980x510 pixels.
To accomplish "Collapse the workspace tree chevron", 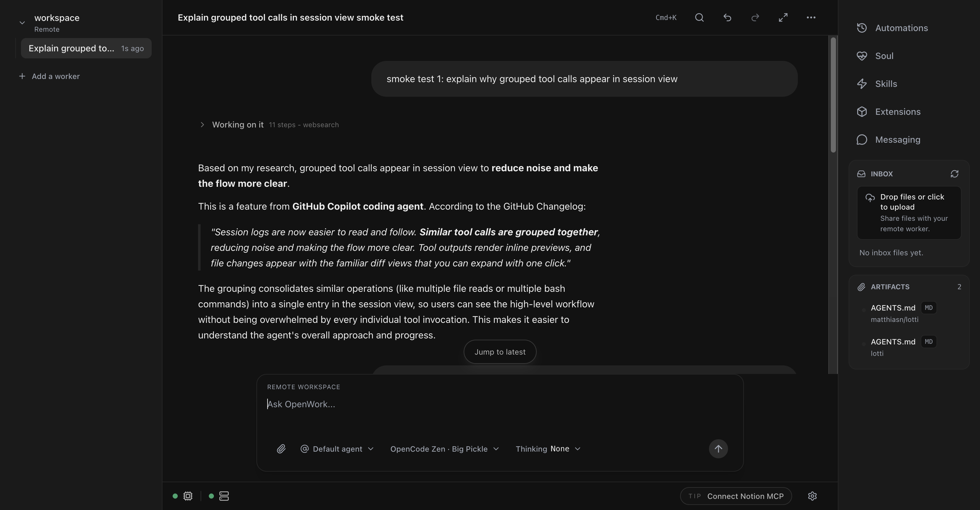I will click(22, 23).
